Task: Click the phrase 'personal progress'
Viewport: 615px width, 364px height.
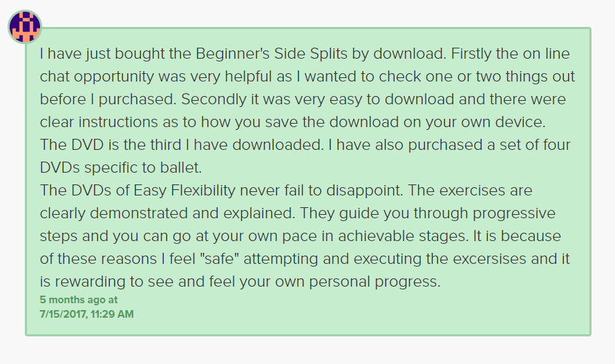Action: pyautogui.click(x=374, y=282)
